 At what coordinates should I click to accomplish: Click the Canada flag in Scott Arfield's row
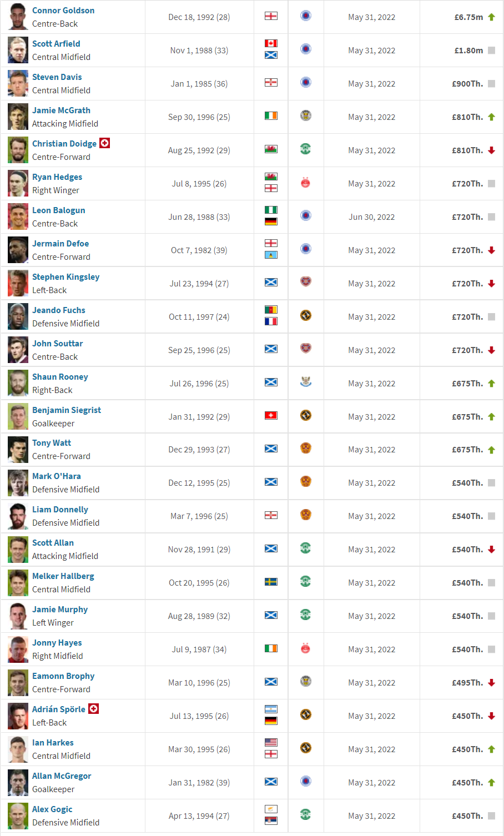271,43
